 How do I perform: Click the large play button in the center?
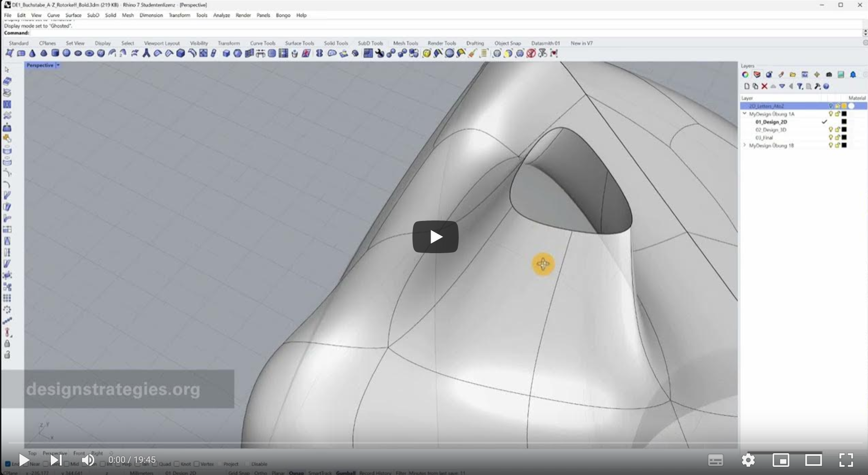[435, 236]
